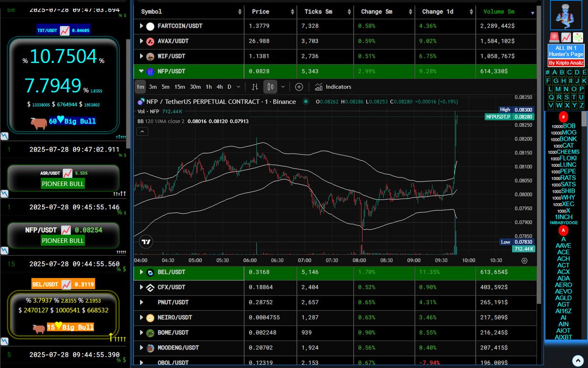This screenshot has width=588, height=368.
Task: Switch to the 1h timeframe
Action: pos(209,87)
